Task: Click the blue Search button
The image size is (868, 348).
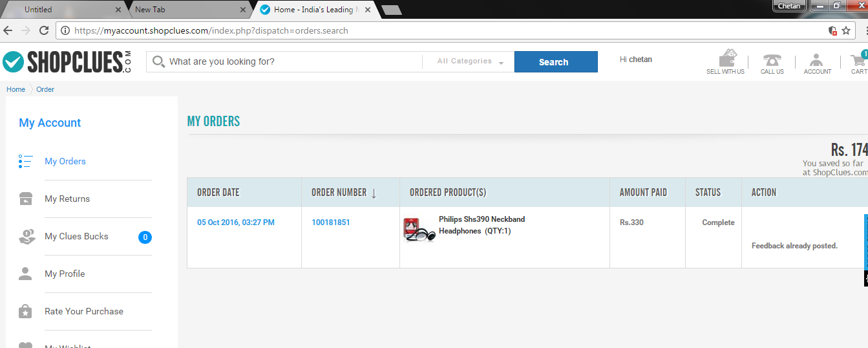Action: click(x=556, y=62)
